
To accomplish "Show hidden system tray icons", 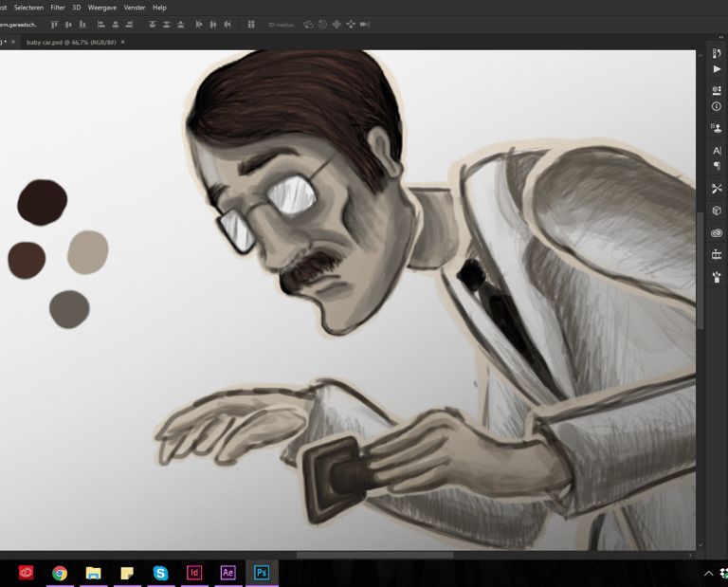I will (x=708, y=573).
